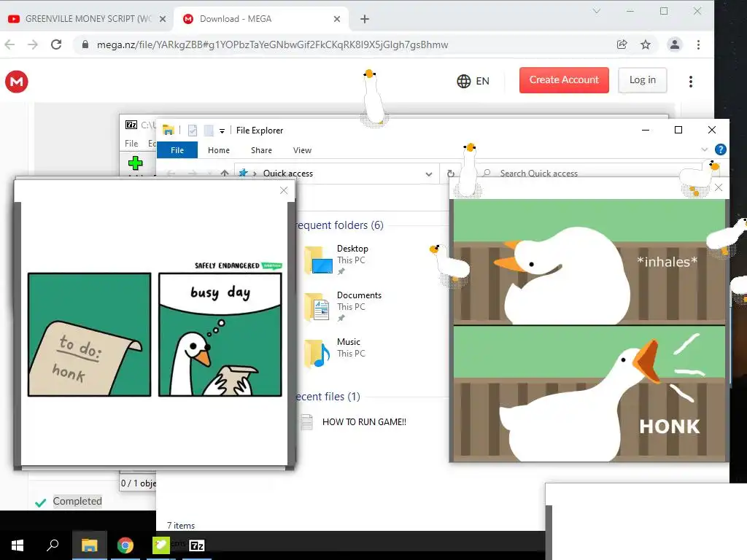Click the Create Account button
Image resolution: width=747 pixels, height=560 pixels.
coord(564,80)
